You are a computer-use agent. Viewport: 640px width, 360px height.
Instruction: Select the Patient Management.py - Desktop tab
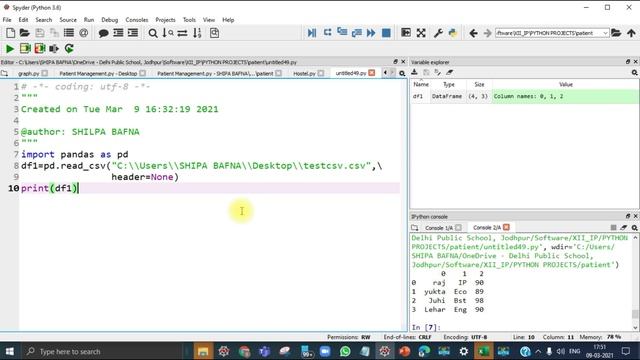(x=98, y=73)
